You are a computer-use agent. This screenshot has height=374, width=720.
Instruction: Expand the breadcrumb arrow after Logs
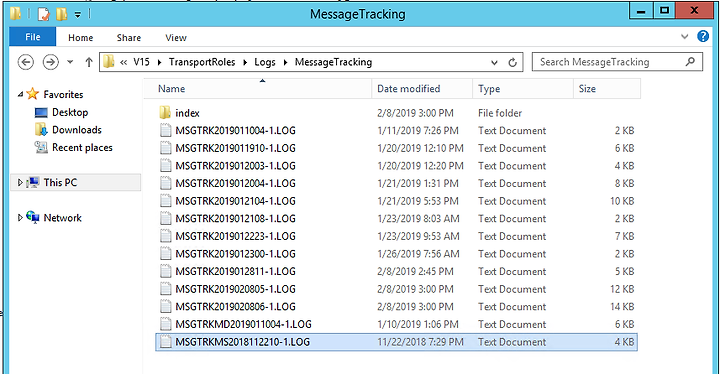285,62
